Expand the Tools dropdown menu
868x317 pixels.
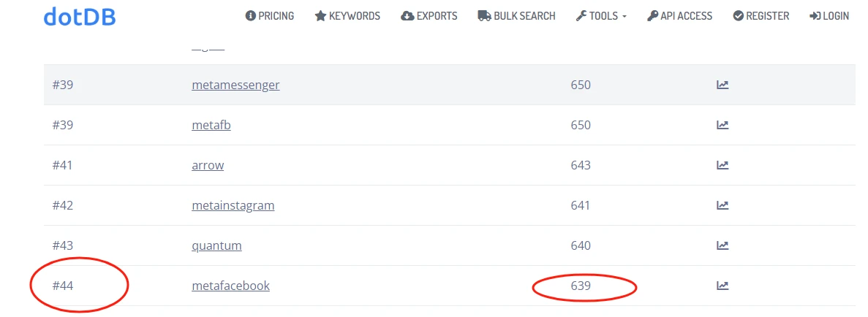[601, 16]
